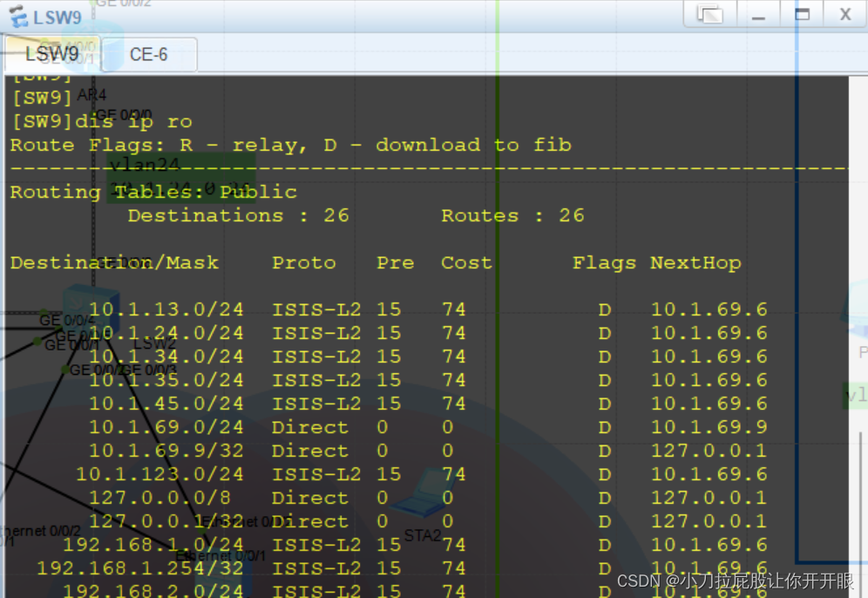The width and height of the screenshot is (868, 598).
Task: Click the 'Destinations : 26' count
Action: click(x=239, y=215)
